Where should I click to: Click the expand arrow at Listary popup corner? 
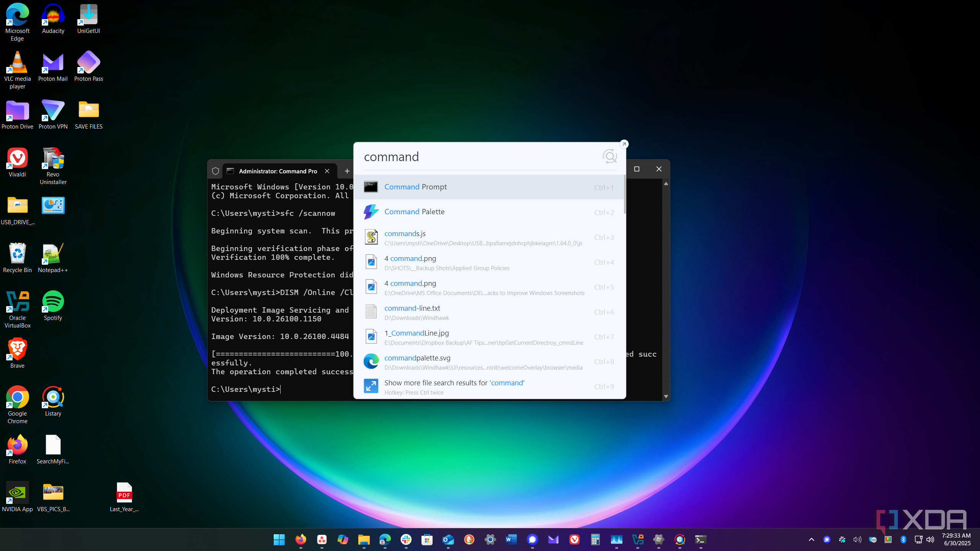click(x=624, y=144)
